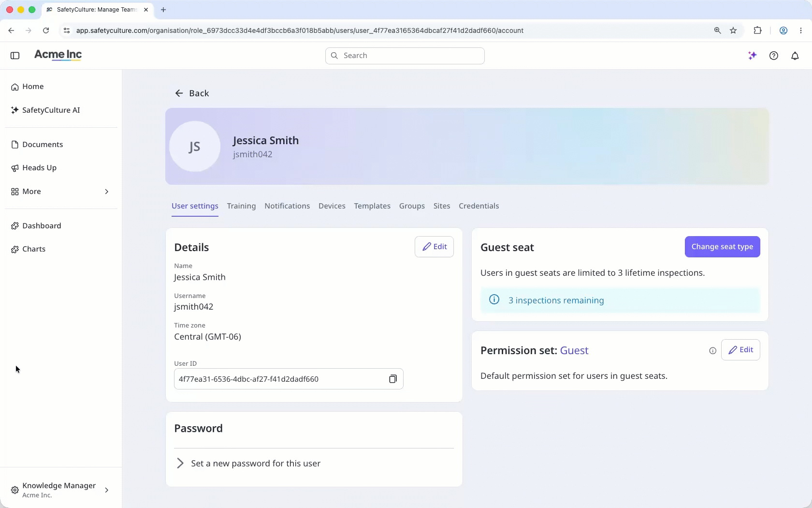Switch to the Credentials tab
Image resolution: width=812 pixels, height=508 pixels.
pos(478,206)
